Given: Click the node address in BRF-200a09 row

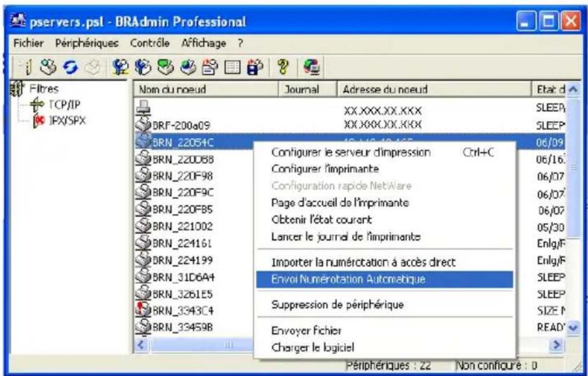Looking at the screenshot, I should click(x=383, y=125).
